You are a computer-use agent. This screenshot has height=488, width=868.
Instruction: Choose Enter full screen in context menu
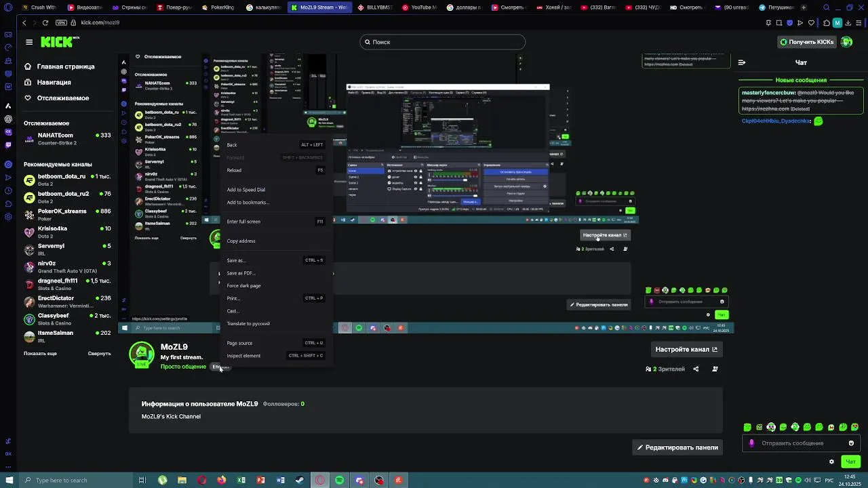(x=275, y=222)
